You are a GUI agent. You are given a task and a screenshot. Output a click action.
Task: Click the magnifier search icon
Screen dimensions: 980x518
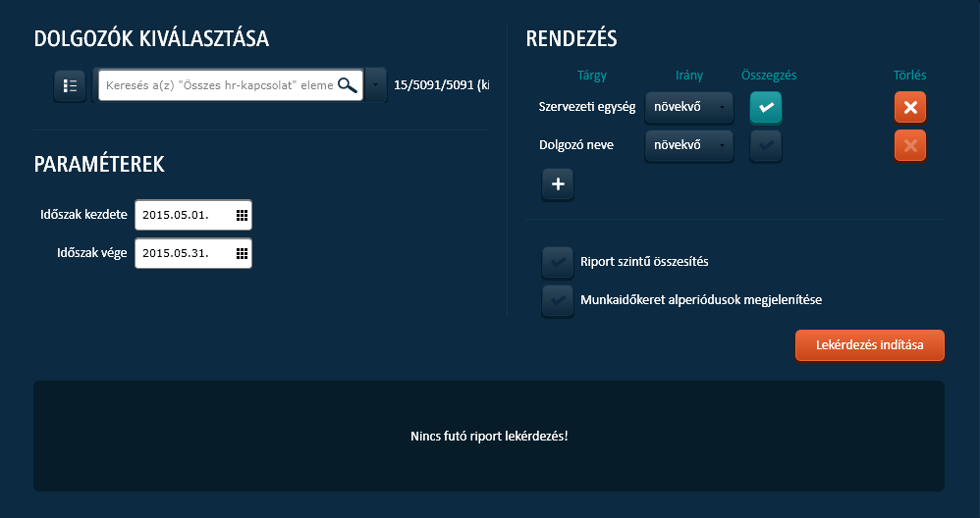pos(348,85)
